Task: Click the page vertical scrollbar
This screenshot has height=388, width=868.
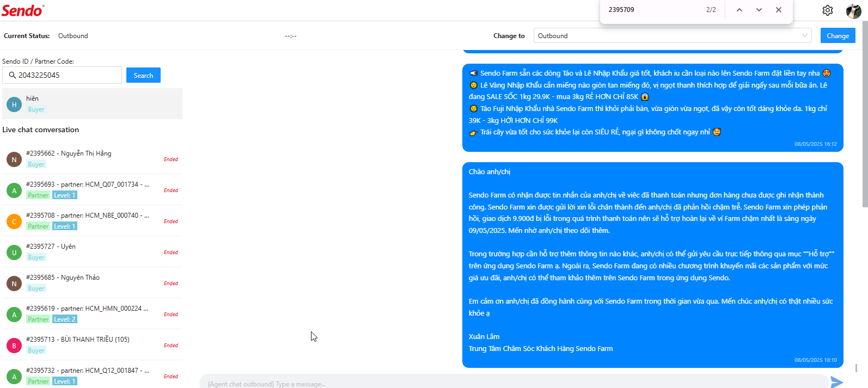Action: (865, 114)
